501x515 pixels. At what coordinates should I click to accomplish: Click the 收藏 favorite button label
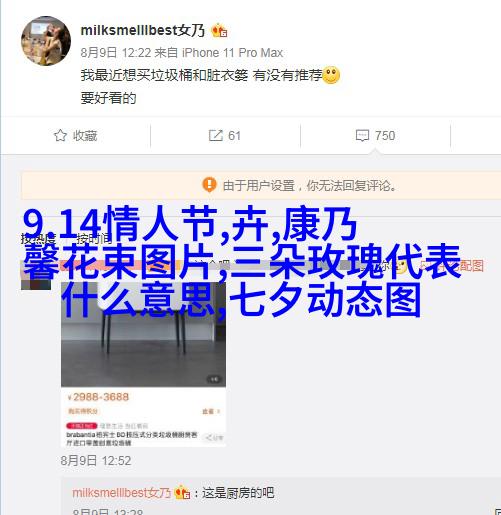click(x=85, y=136)
